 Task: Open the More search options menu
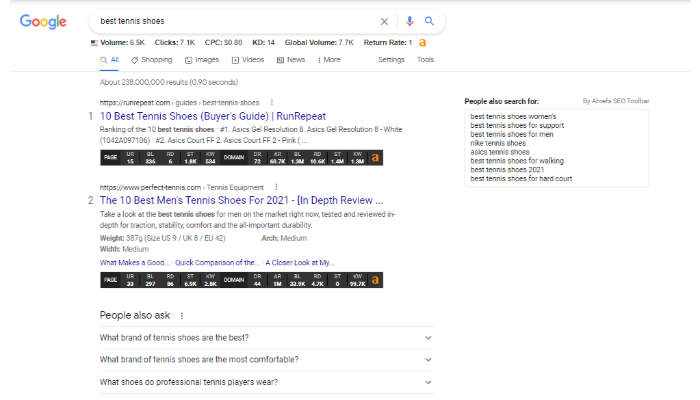pyautogui.click(x=329, y=60)
